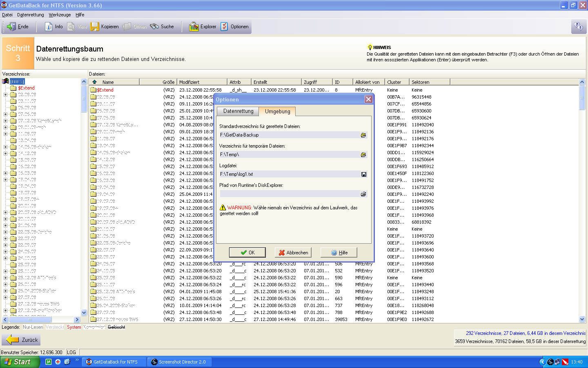The height and width of the screenshot is (368, 588).
Task: Click the F:\Temp\log1.txt Logdatei field
Action: pos(289,174)
